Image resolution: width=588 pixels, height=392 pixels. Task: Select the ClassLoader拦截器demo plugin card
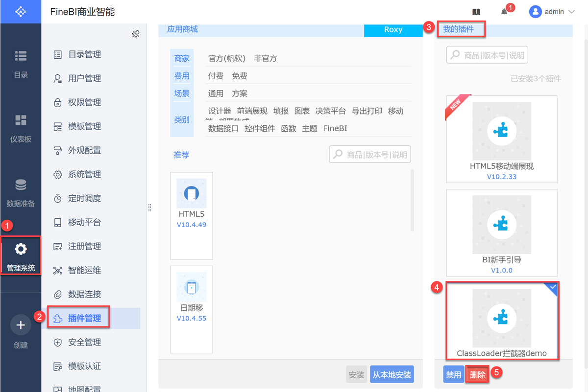coord(502,321)
